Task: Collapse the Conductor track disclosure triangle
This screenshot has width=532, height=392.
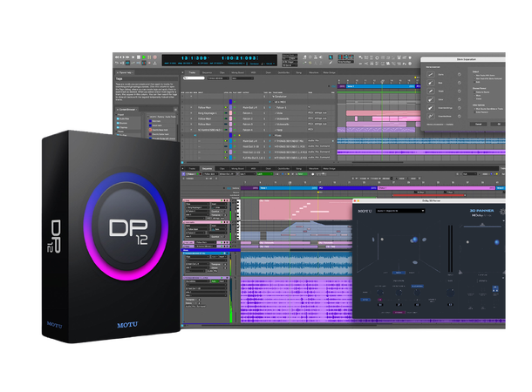Action: (x=273, y=97)
